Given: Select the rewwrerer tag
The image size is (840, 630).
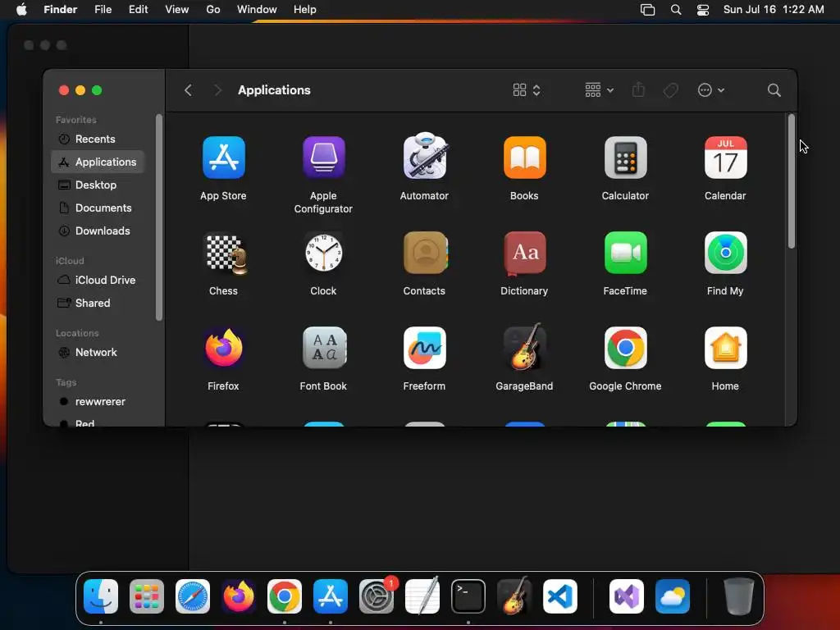Looking at the screenshot, I should point(98,402).
